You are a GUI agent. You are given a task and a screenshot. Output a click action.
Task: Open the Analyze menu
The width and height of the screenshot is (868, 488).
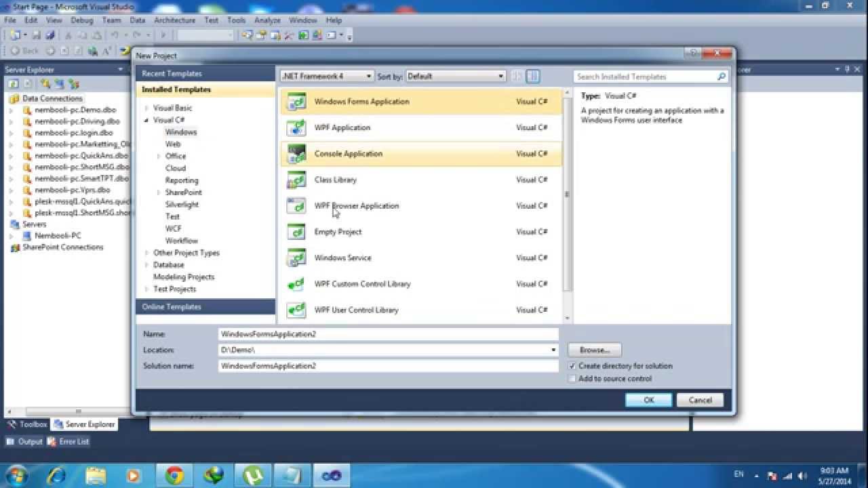[267, 20]
